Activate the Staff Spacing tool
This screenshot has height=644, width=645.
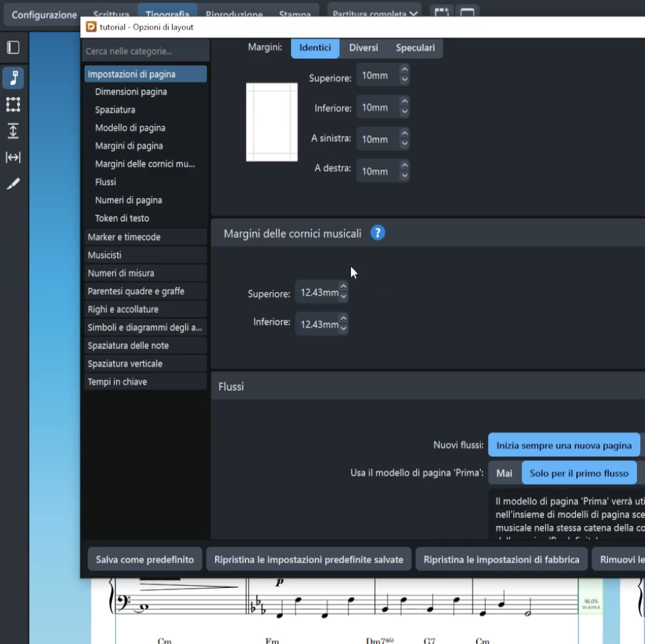(13, 131)
